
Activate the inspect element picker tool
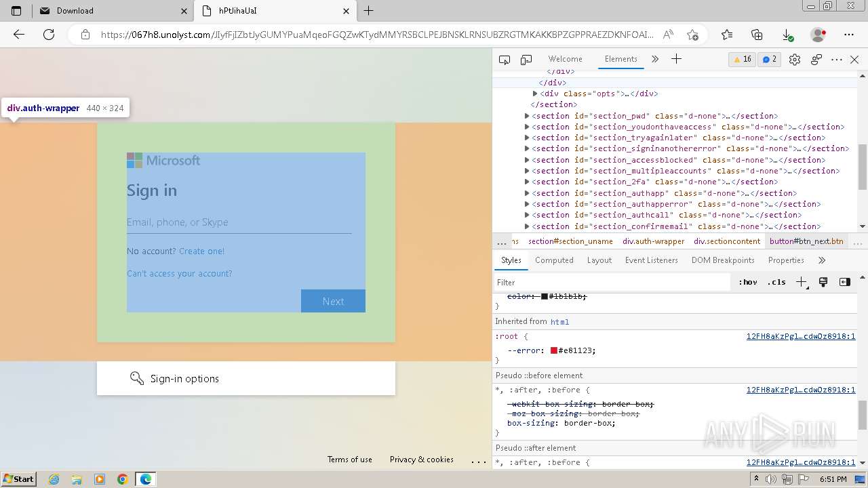point(505,60)
